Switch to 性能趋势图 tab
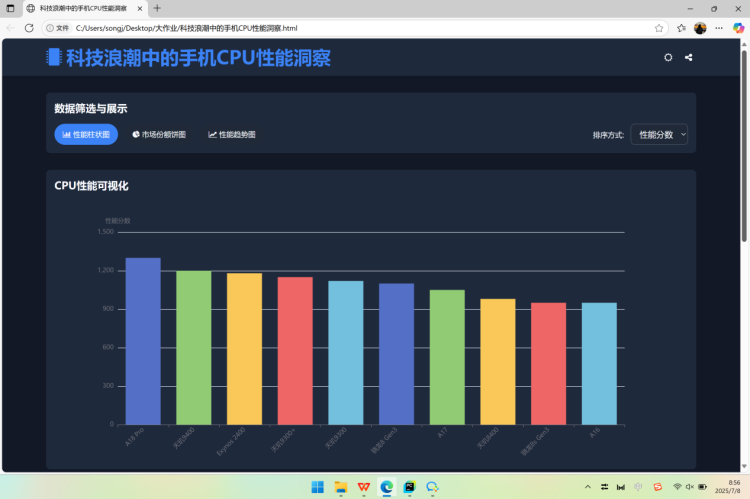This screenshot has width=750, height=499. (232, 134)
